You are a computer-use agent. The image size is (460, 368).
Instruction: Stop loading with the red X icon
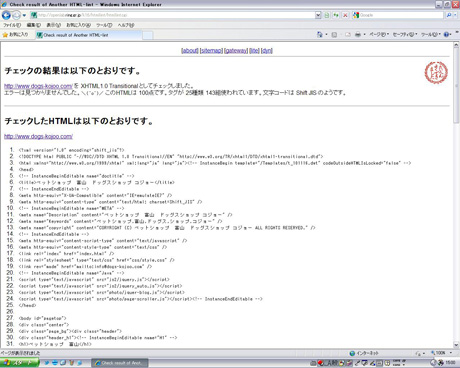(x=345, y=15)
